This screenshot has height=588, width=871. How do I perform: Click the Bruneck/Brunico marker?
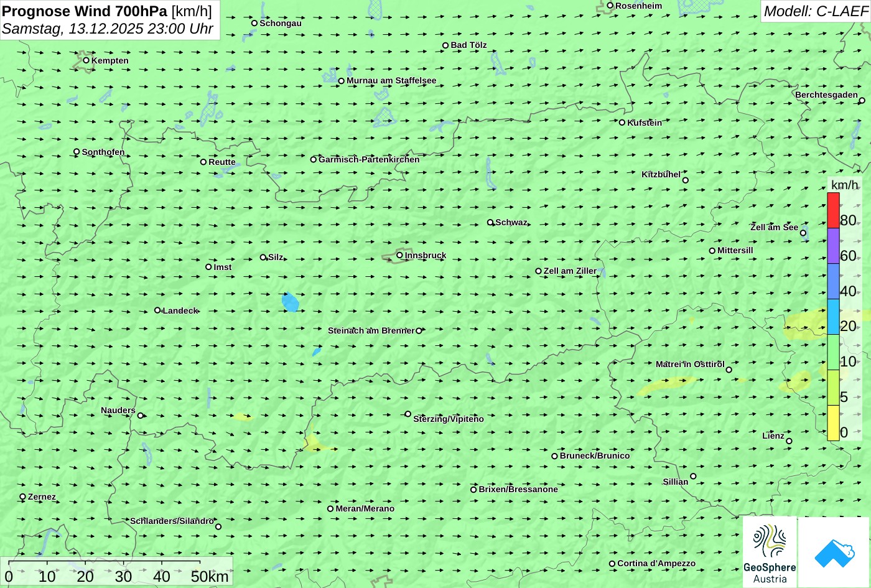point(555,456)
